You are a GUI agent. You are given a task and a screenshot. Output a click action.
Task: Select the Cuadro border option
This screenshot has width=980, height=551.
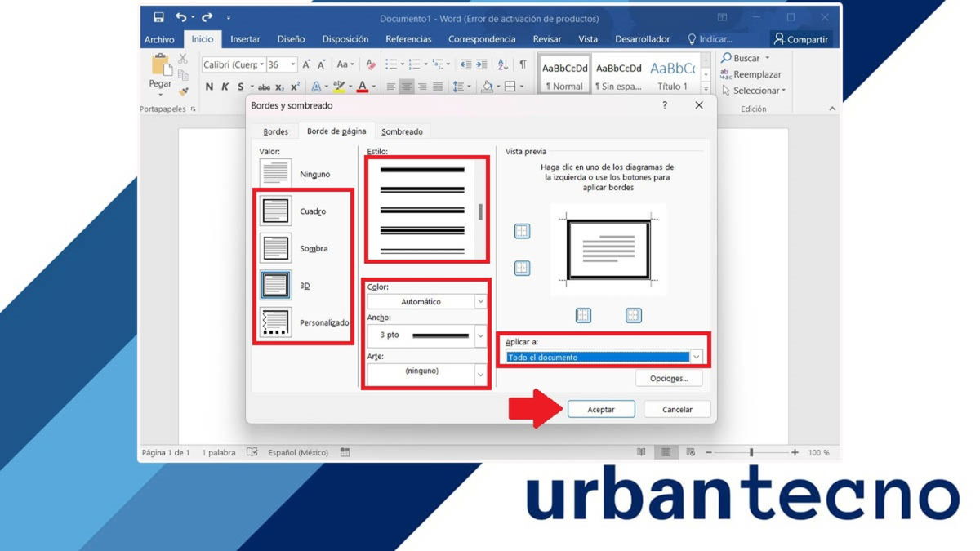coord(274,210)
